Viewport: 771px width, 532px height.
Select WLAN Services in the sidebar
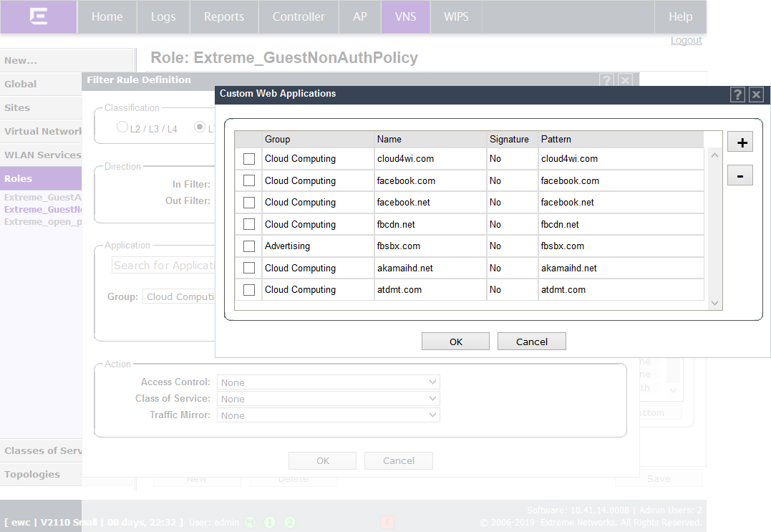click(42, 155)
